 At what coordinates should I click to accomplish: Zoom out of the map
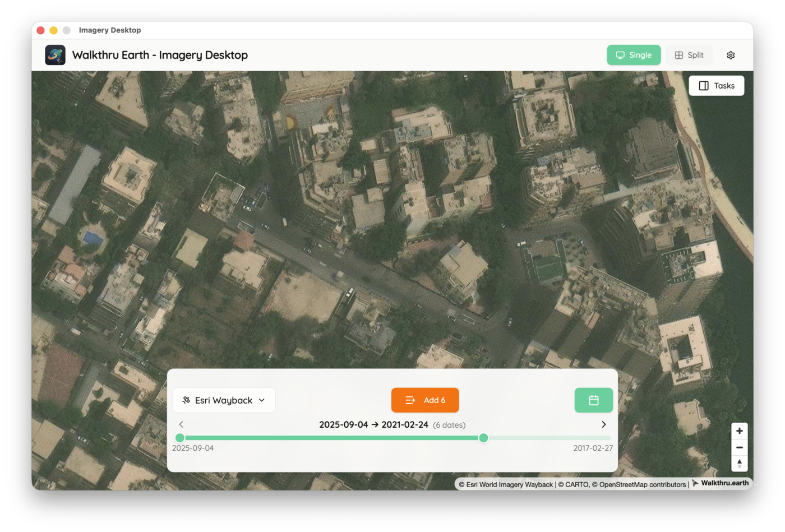pyautogui.click(x=739, y=447)
